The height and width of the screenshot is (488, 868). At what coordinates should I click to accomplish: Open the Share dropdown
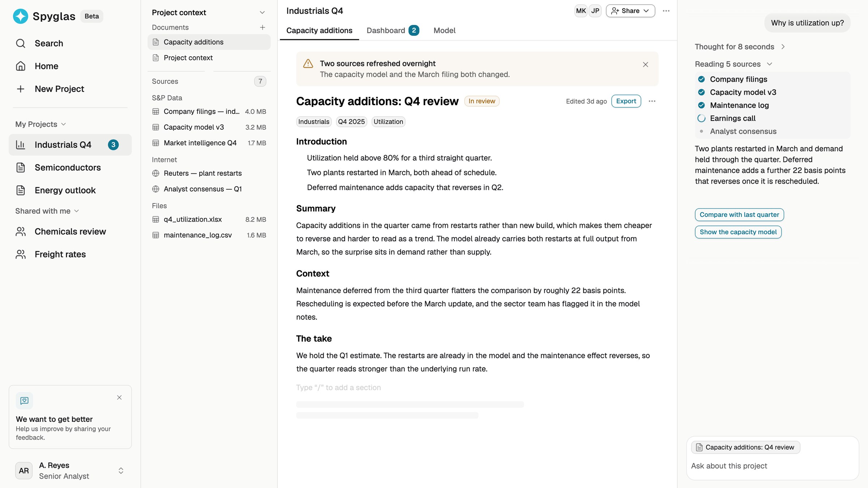point(630,11)
